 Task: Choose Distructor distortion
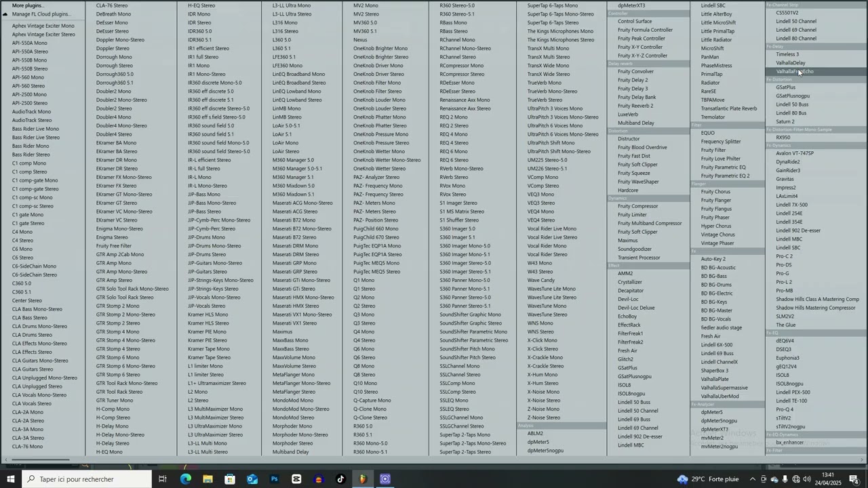point(629,139)
